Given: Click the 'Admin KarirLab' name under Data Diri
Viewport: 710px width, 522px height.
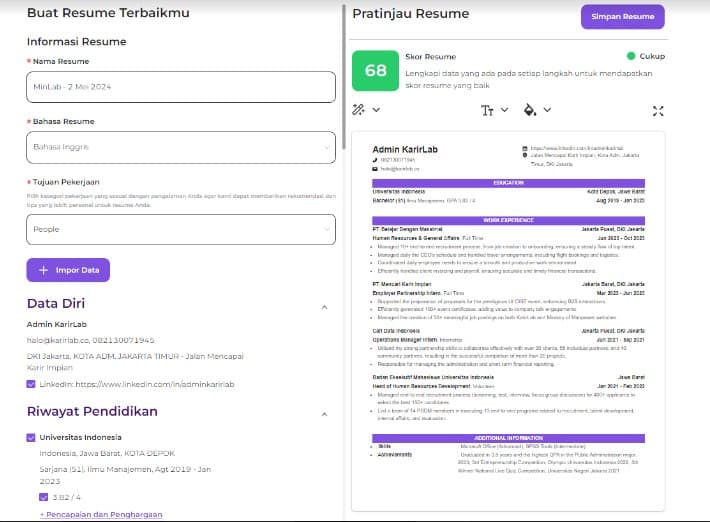Looking at the screenshot, I should tap(57, 324).
